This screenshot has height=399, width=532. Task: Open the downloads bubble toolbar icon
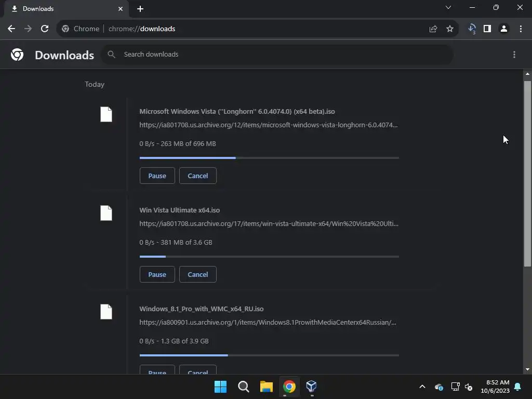pyautogui.click(x=472, y=29)
